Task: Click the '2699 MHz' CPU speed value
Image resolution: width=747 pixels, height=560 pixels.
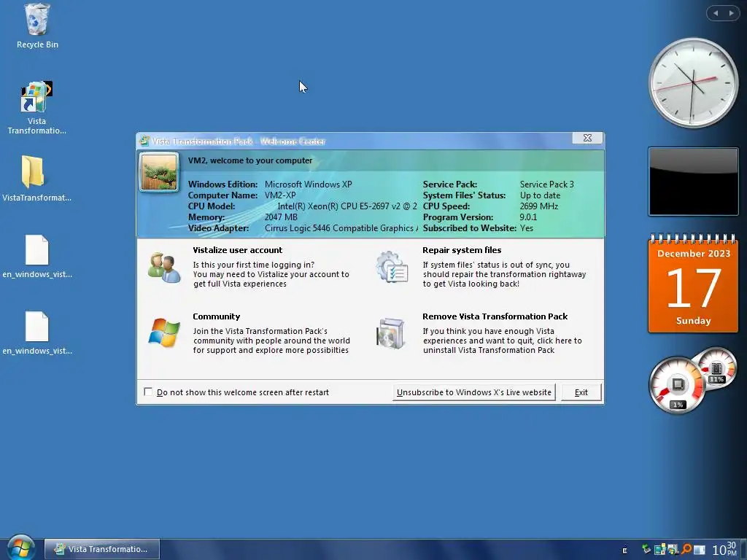Action: pos(539,206)
